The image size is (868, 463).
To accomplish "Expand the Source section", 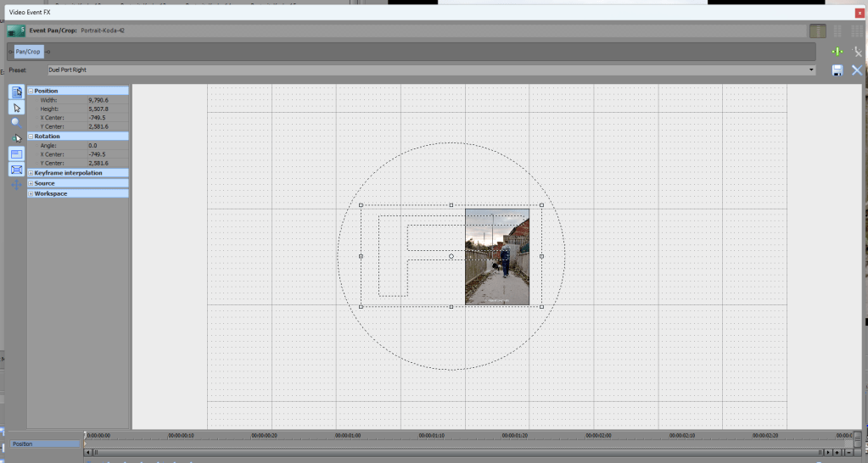I will tap(31, 183).
